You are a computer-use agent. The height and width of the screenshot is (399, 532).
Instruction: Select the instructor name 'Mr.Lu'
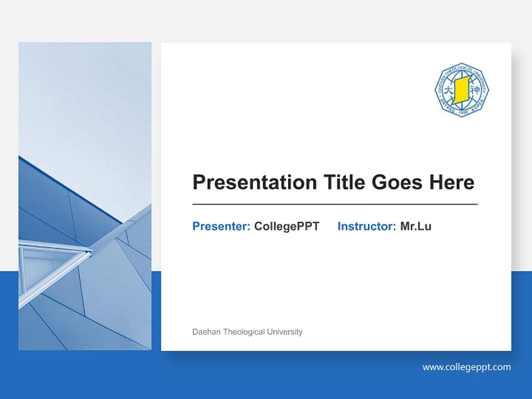click(x=416, y=226)
